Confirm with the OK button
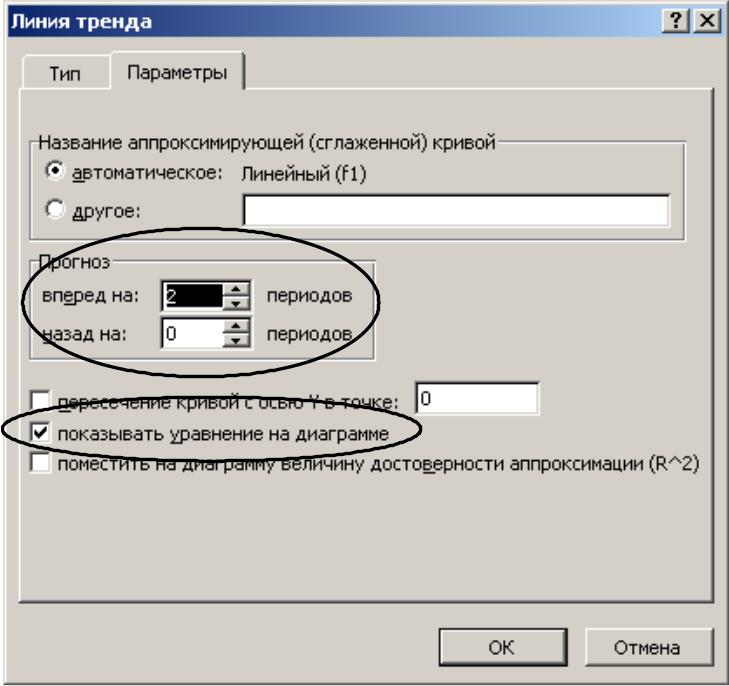Screen dimensions: 729x686 point(503,647)
